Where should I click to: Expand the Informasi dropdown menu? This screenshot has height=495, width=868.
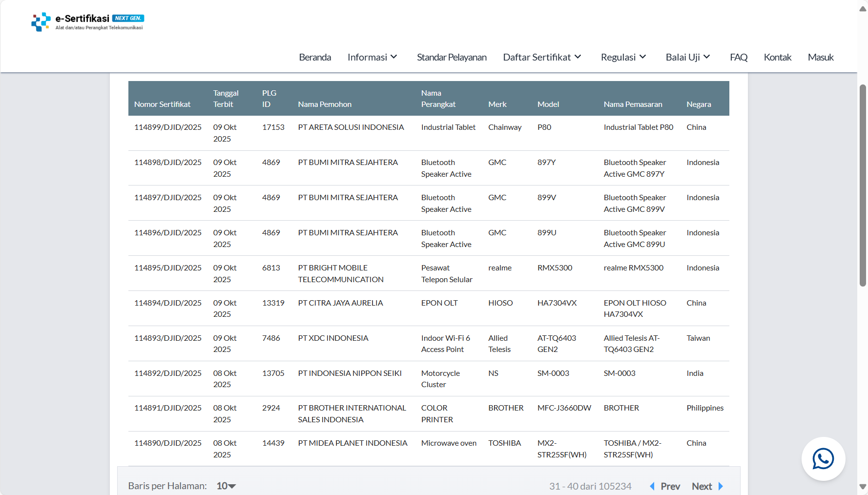click(x=372, y=57)
